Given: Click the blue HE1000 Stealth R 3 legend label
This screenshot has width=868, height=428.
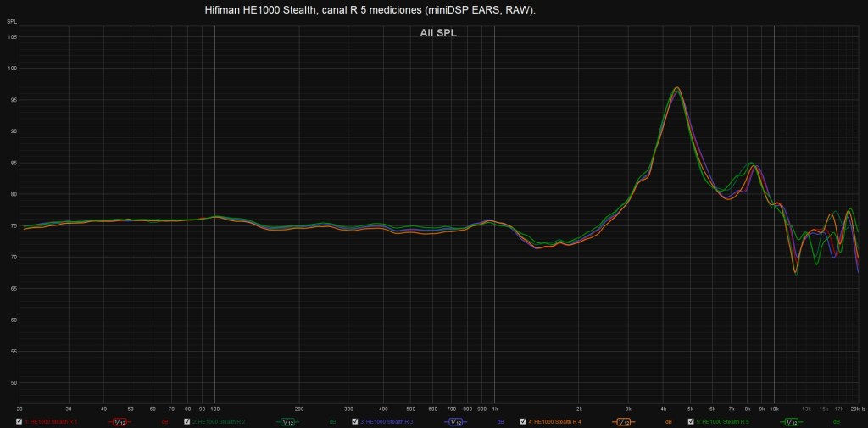Looking at the screenshot, I should pyautogui.click(x=387, y=421).
